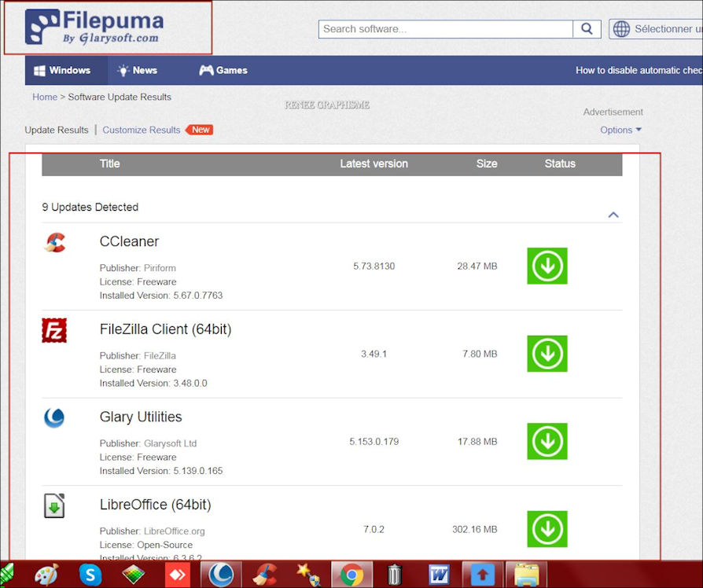Screen dimensions: 703x588
Task: Open Skype from the taskbar
Action: click(x=90, y=575)
